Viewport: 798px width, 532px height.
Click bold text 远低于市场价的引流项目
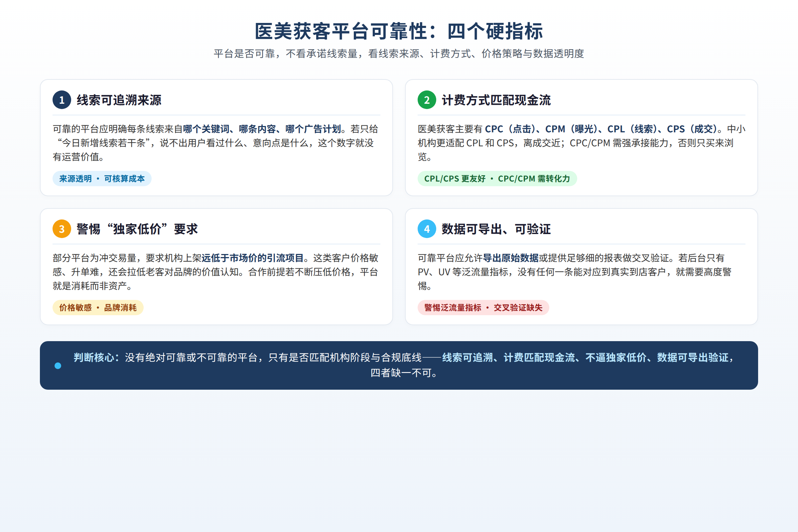tap(252, 258)
